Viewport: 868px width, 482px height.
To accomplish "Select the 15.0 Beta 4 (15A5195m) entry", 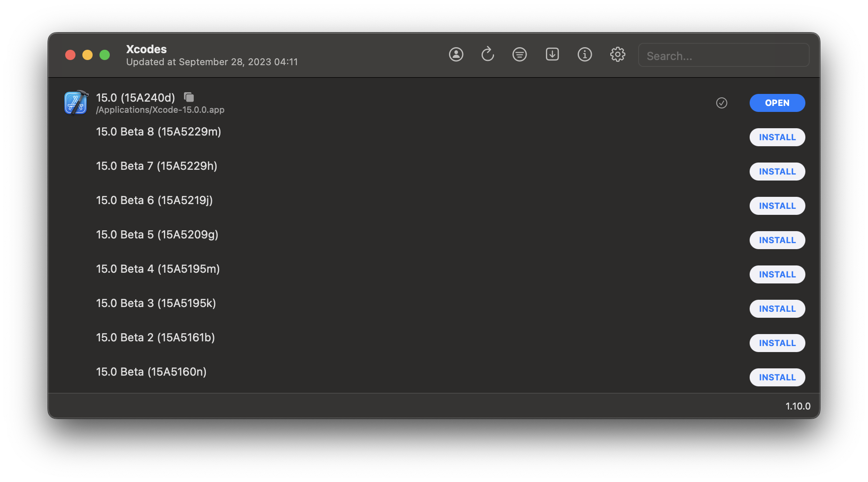I will coord(434,274).
